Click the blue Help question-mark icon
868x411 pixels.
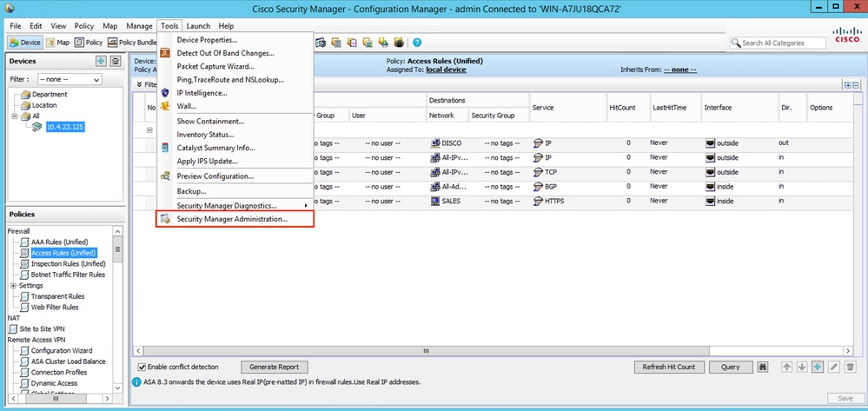[x=417, y=42]
